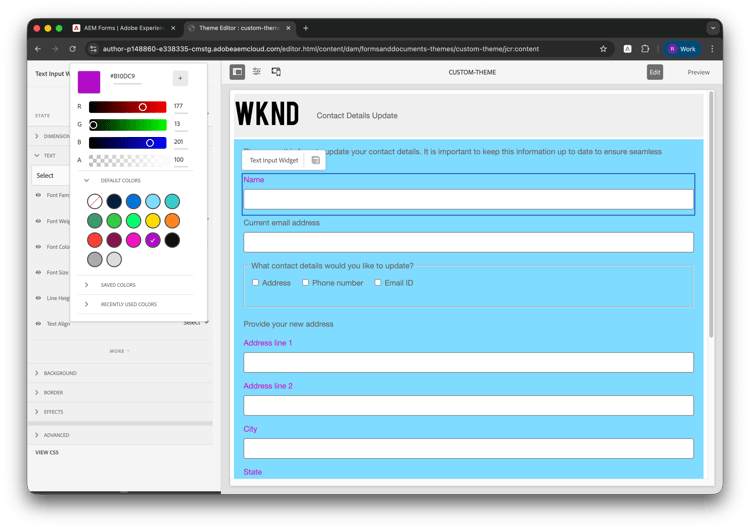Switch to AEM Forms browser tab
This screenshot has width=750, height=530.
[123, 28]
